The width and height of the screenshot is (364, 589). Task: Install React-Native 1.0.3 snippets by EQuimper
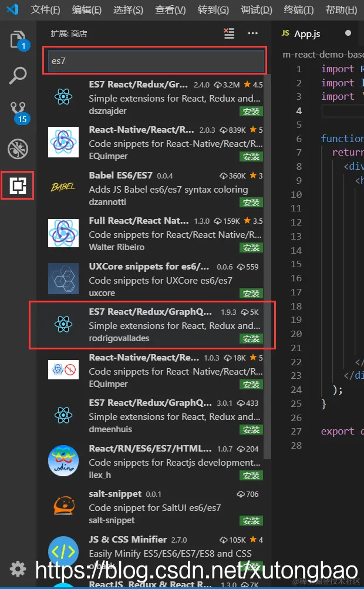(251, 385)
